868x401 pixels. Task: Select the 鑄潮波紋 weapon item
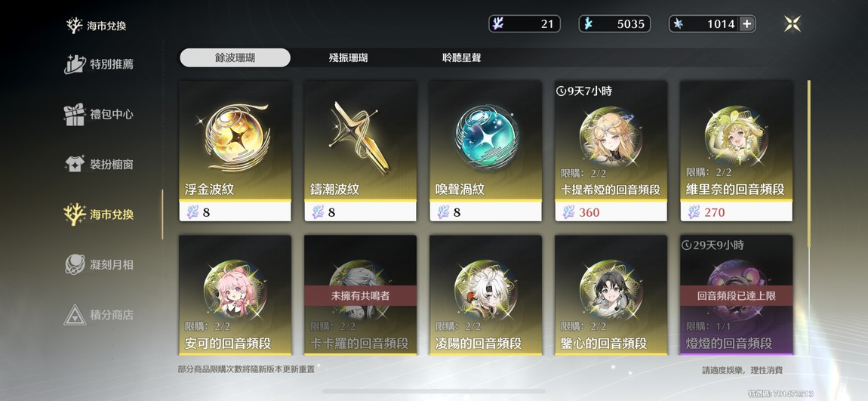[x=360, y=150]
